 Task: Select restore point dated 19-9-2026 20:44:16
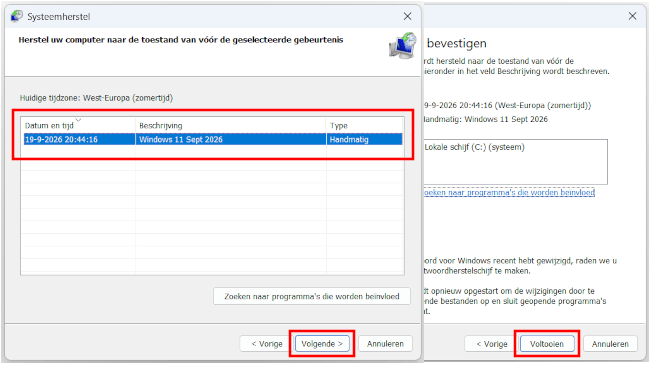(x=213, y=139)
